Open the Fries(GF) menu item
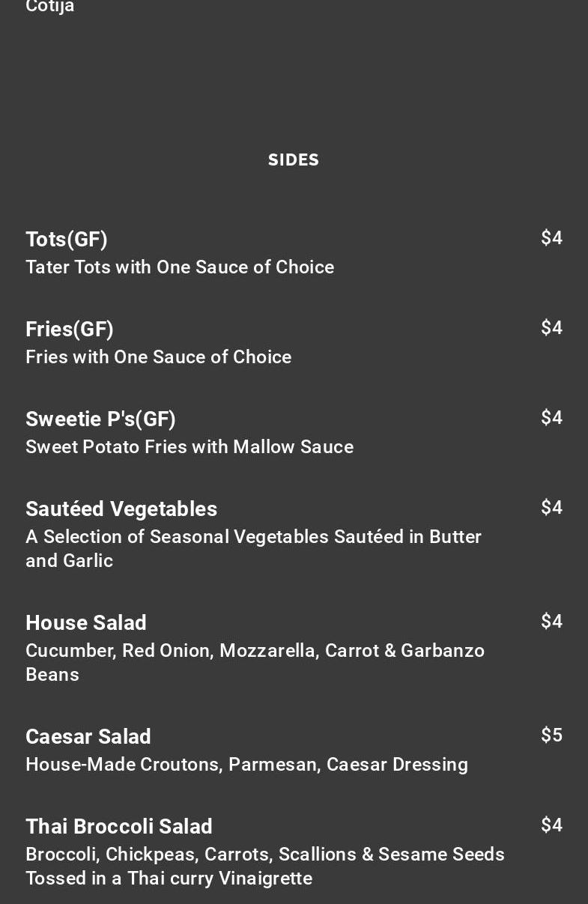588x904 pixels. click(70, 329)
